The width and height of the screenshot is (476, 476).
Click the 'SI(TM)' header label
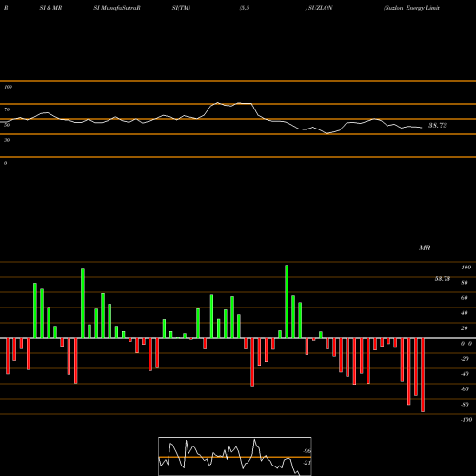[181, 8]
